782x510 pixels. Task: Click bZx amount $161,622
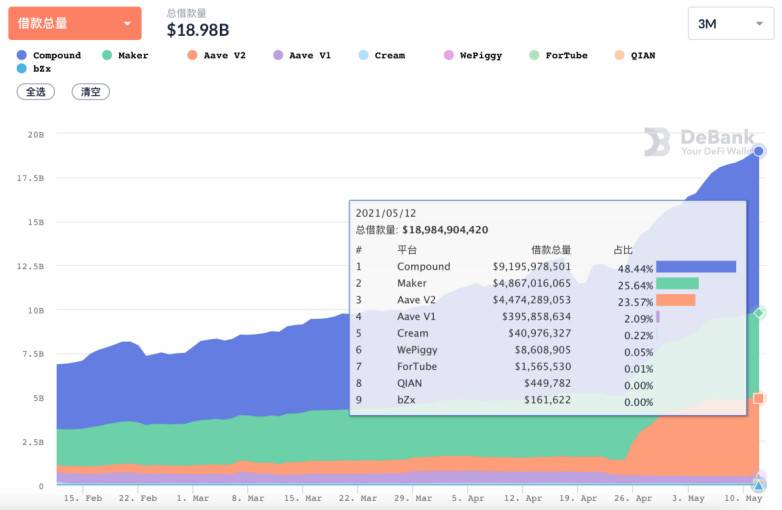547,400
